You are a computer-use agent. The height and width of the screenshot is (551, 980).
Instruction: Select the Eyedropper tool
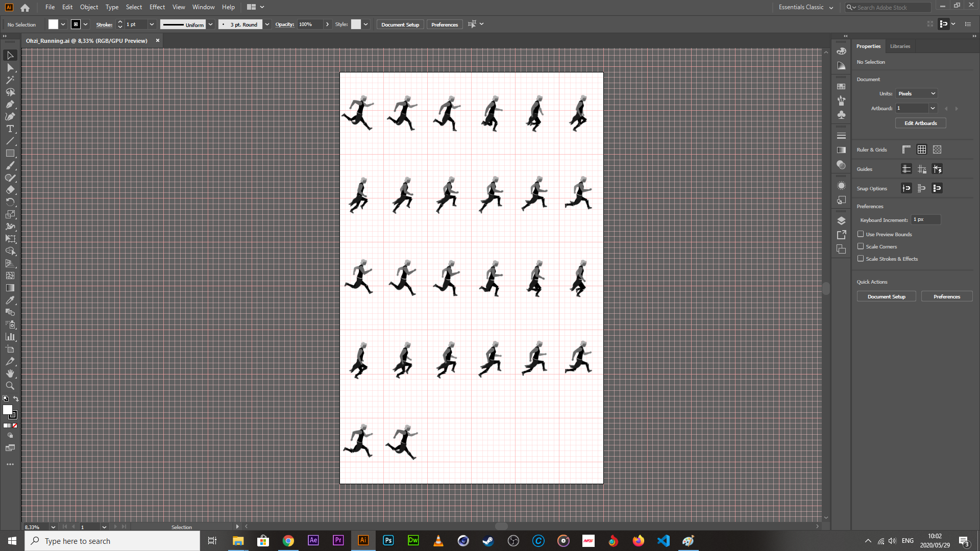(x=10, y=300)
